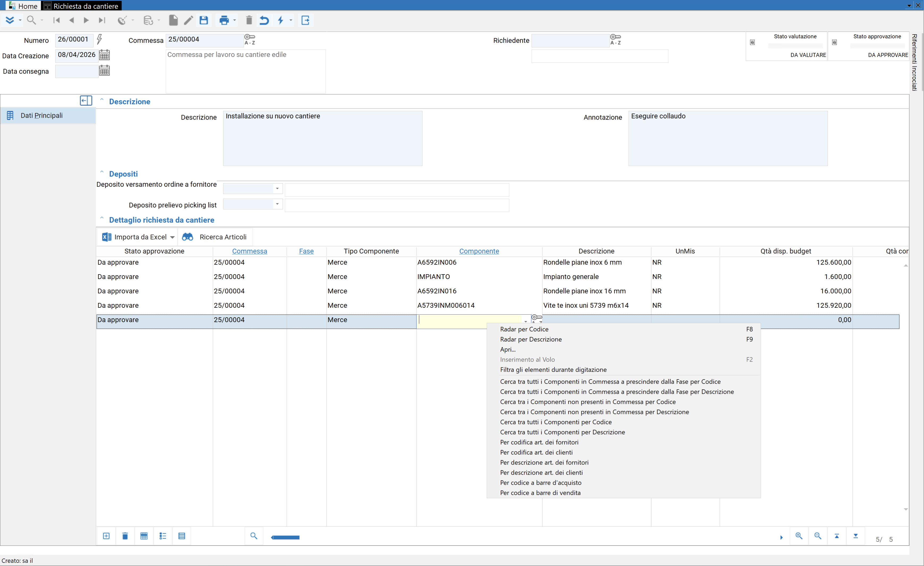Click the Stato approvazione indicator icon
The width and height of the screenshot is (924, 566).
[834, 43]
